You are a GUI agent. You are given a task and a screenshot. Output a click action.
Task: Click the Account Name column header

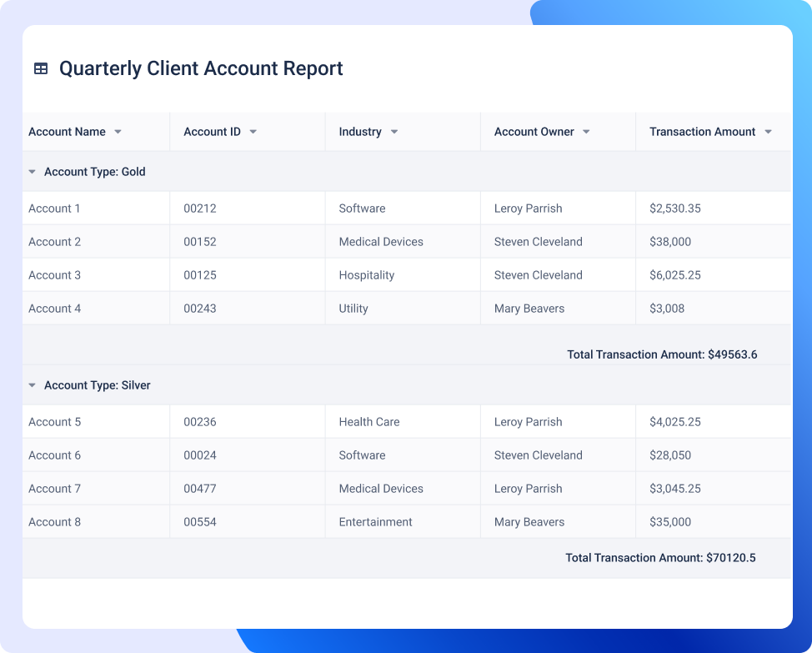click(x=97, y=132)
